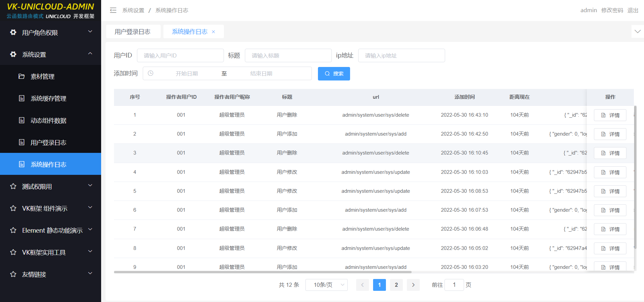Click the 结束日期 end date field
644x302 pixels.
tap(261, 73)
